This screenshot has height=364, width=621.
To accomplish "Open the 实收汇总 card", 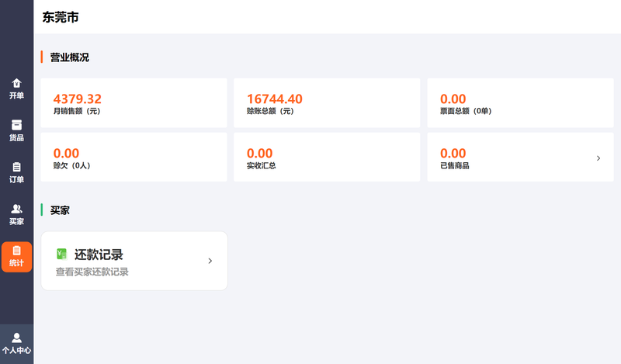I will coord(327,157).
